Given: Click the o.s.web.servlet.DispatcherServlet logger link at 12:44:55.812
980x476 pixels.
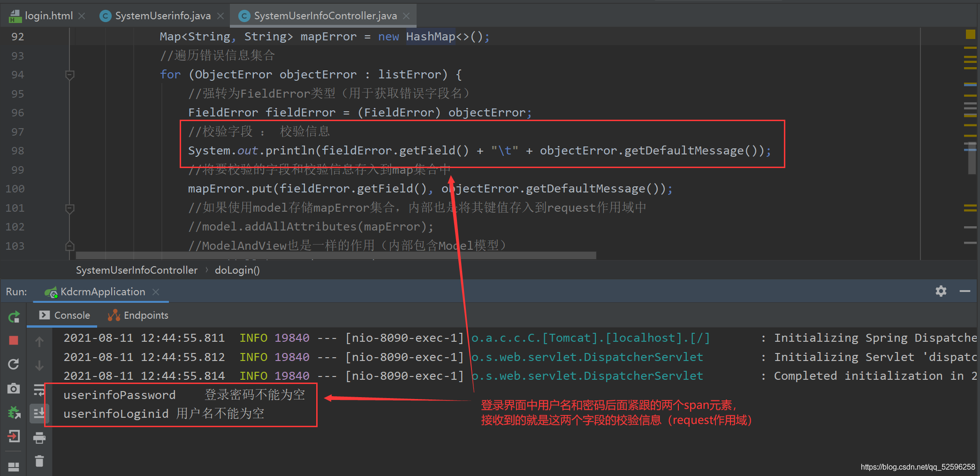Looking at the screenshot, I should (x=587, y=357).
